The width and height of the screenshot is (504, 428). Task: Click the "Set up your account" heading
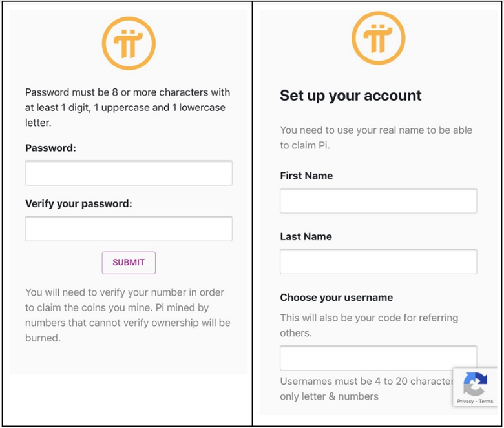(x=350, y=96)
